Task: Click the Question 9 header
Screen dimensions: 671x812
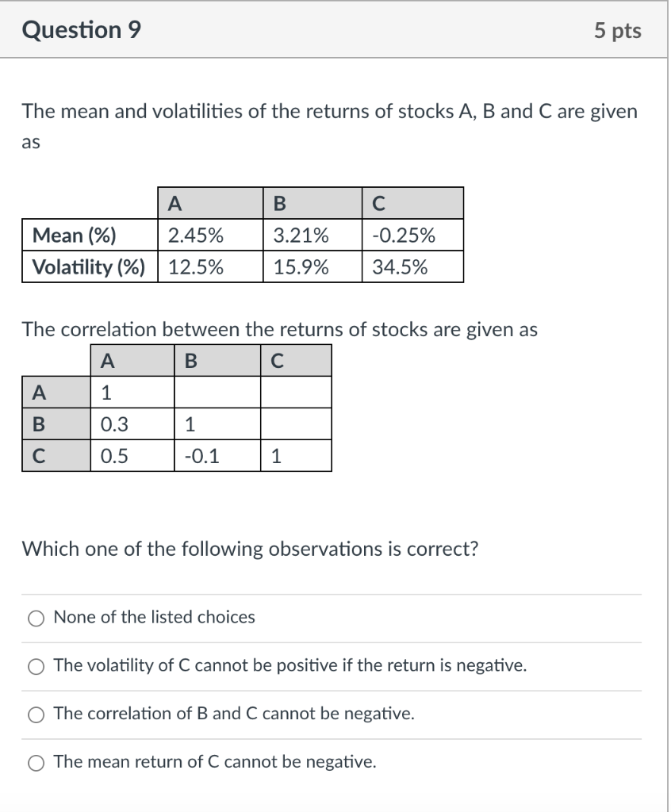Action: tap(82, 29)
